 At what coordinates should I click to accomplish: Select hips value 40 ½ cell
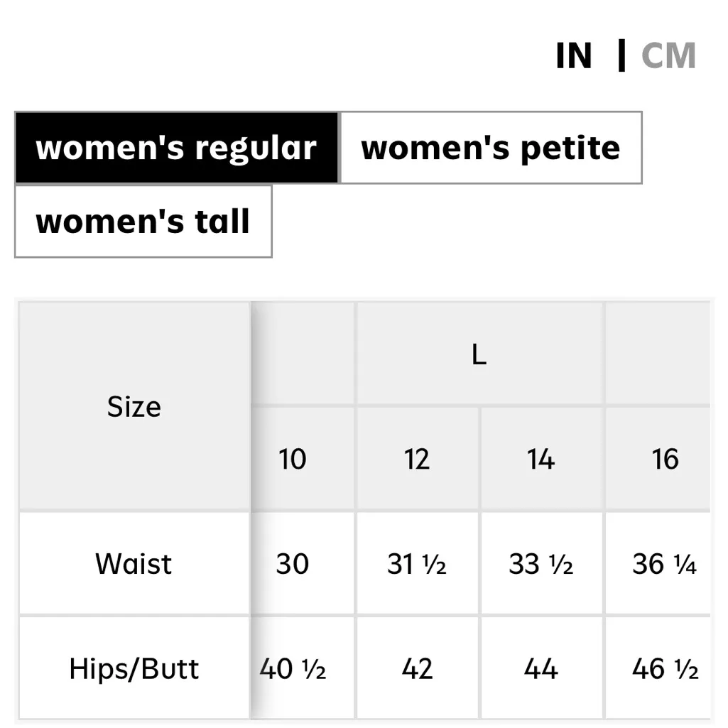point(293,668)
